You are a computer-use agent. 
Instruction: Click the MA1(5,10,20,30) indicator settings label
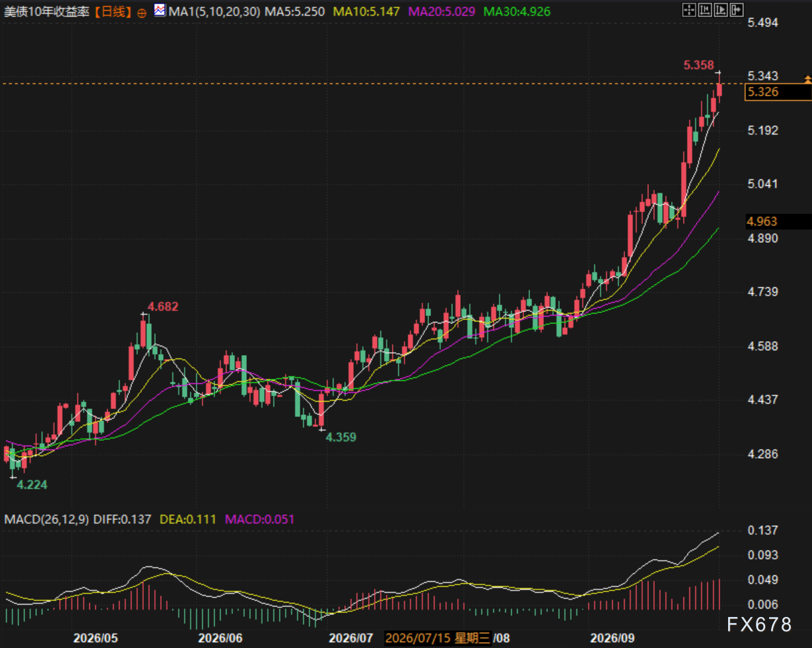click(x=215, y=12)
